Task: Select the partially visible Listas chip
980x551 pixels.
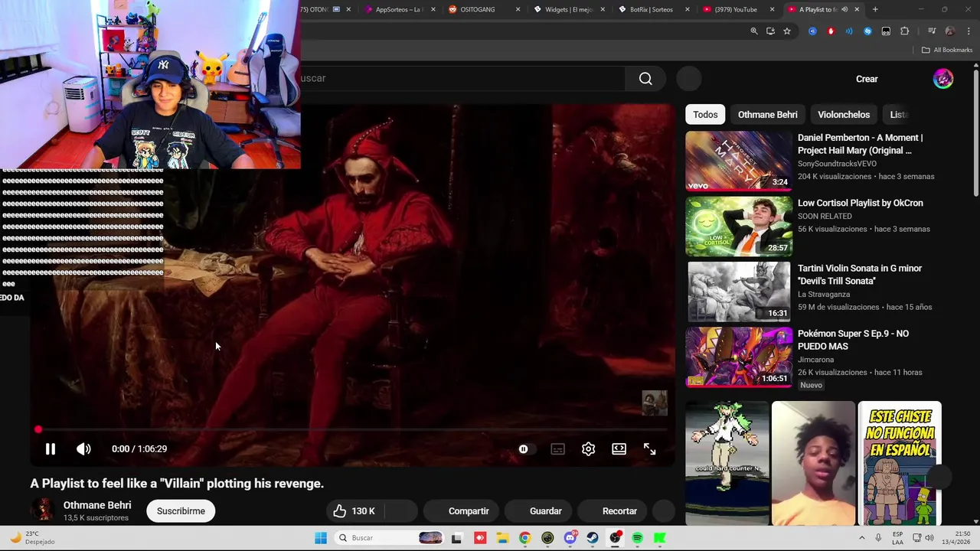Action: [897, 115]
